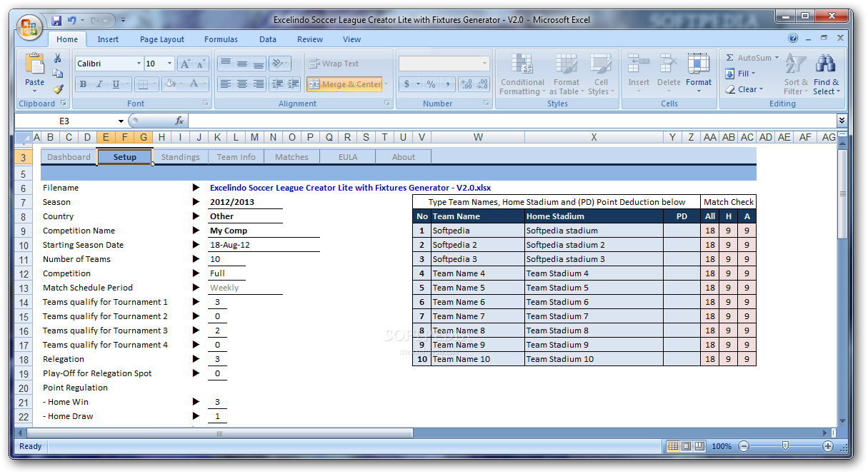
Task: Go to Dashboard sheet button
Action: 69,157
